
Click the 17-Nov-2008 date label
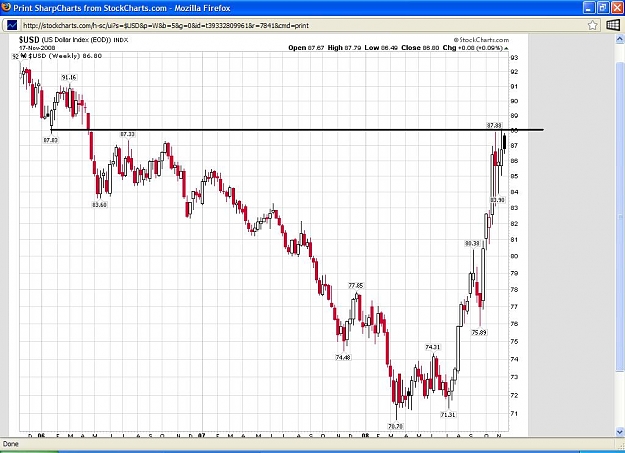click(x=37, y=48)
